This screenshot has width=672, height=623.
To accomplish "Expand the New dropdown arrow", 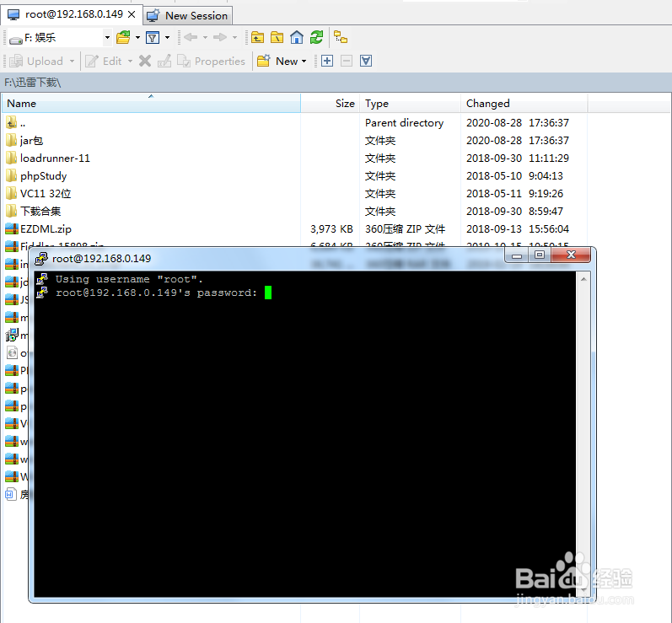I will coord(304,62).
